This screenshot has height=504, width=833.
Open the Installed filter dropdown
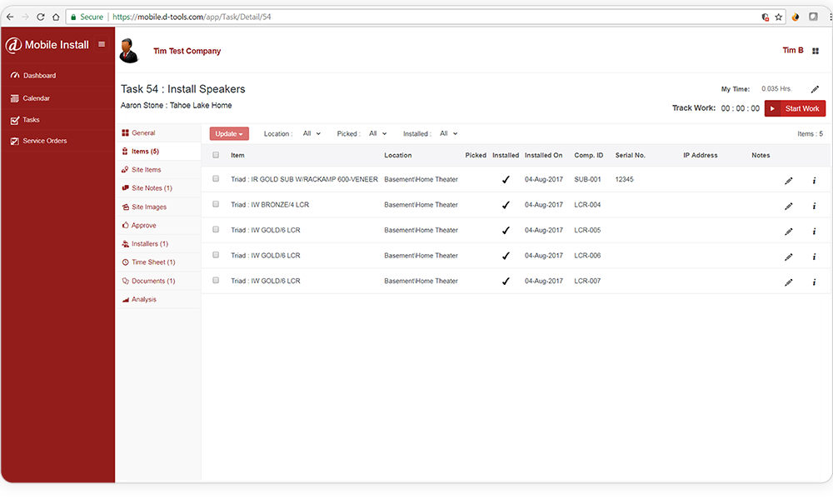[448, 134]
